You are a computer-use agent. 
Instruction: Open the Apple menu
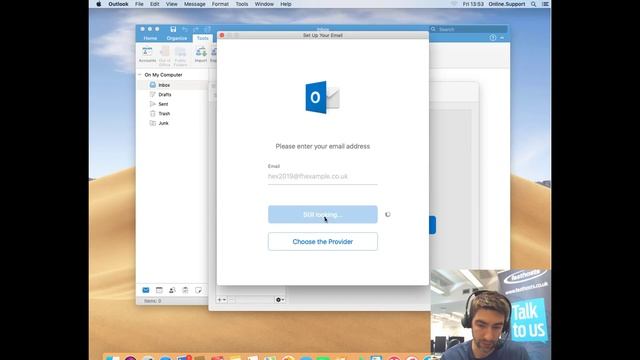tap(98, 4)
